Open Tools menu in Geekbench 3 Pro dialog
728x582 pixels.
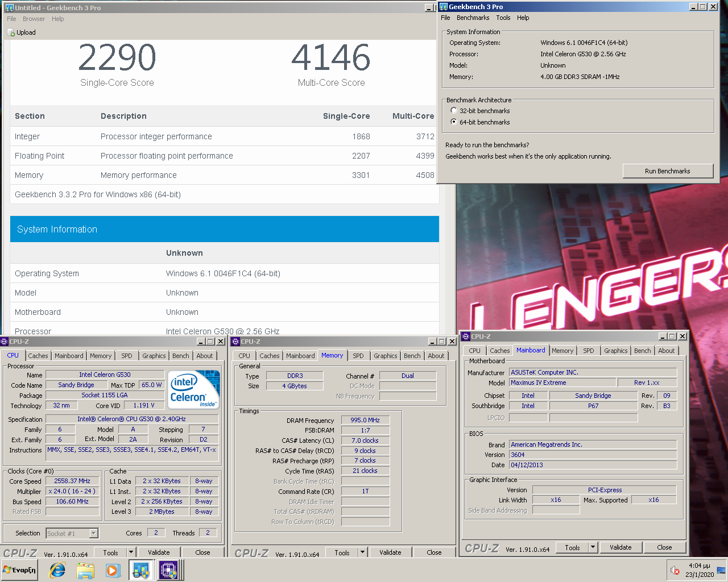(503, 18)
